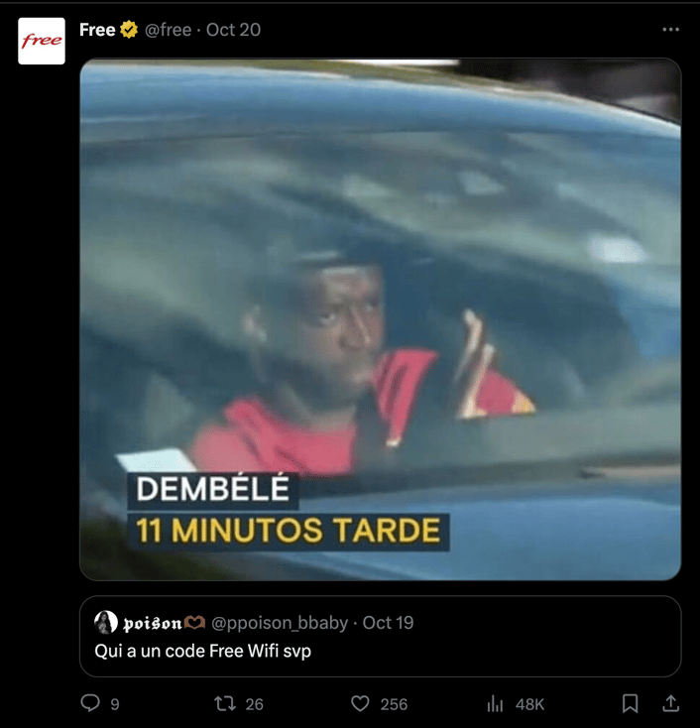Viewport: 700px width, 728px height.
Task: Click the poison profile picture
Action: pyautogui.click(x=106, y=622)
